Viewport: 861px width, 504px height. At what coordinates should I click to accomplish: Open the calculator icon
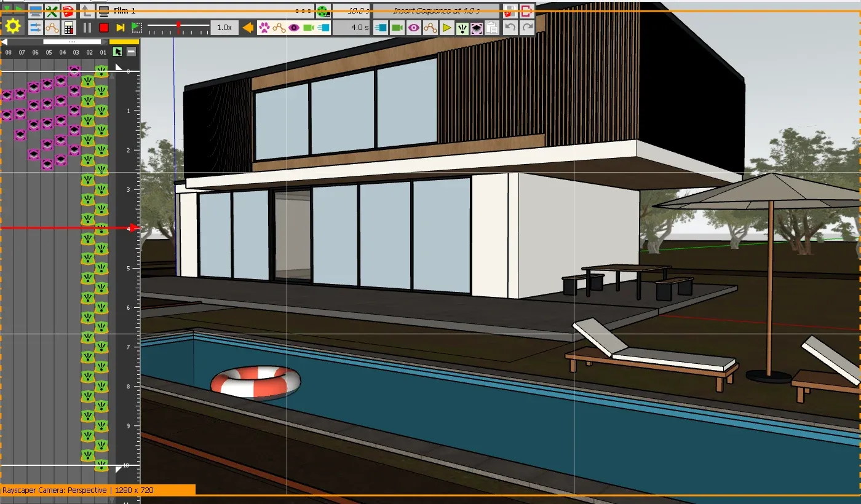point(68,28)
